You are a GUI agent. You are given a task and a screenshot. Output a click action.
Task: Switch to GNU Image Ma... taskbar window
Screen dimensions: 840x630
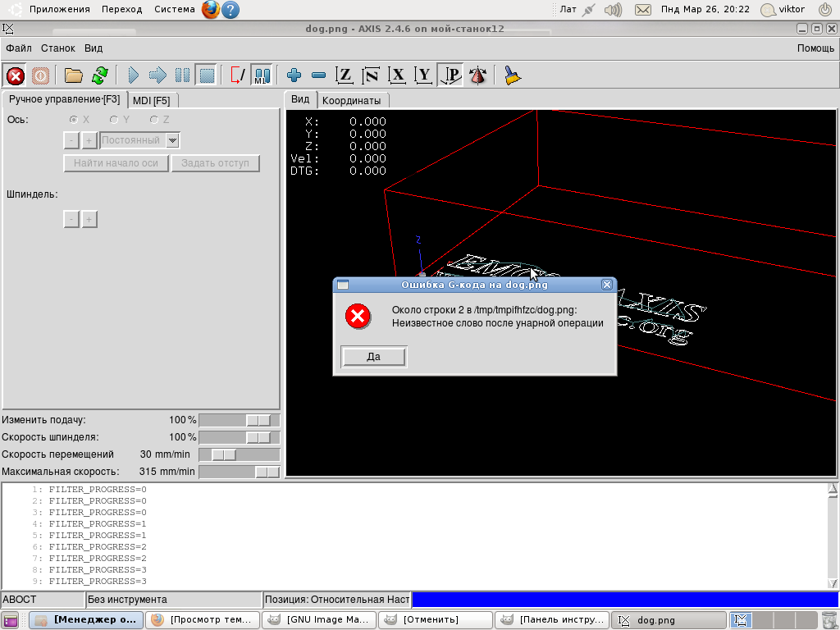click(x=317, y=620)
